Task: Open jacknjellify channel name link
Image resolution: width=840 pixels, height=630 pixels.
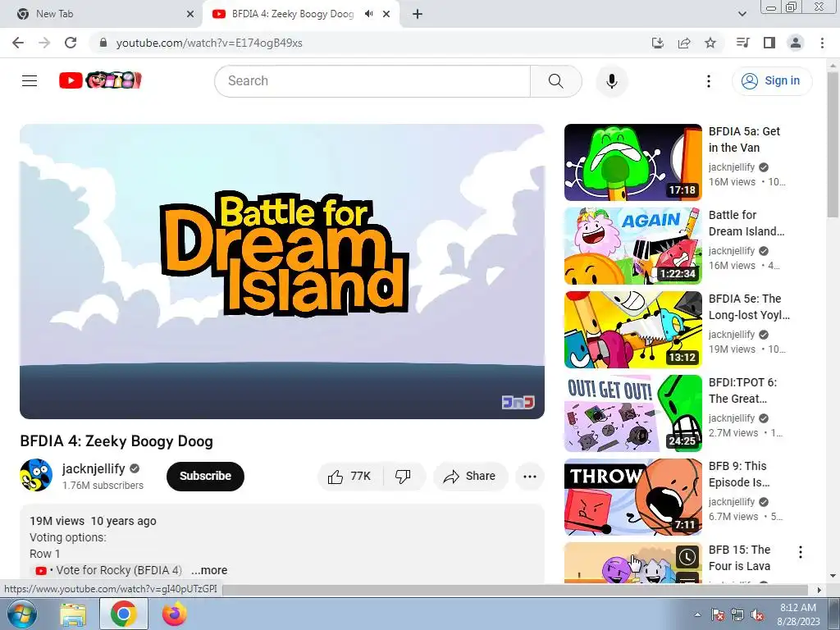Action: (x=94, y=468)
